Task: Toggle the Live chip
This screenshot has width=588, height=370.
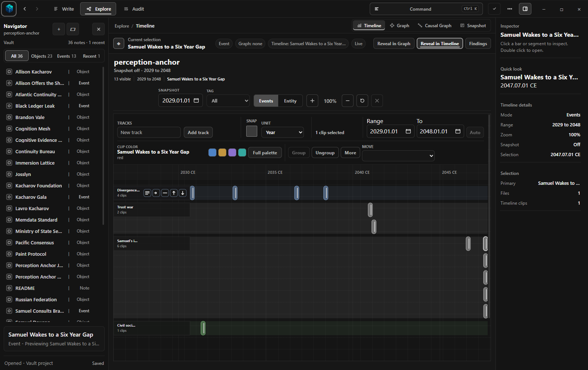Action: point(359,44)
